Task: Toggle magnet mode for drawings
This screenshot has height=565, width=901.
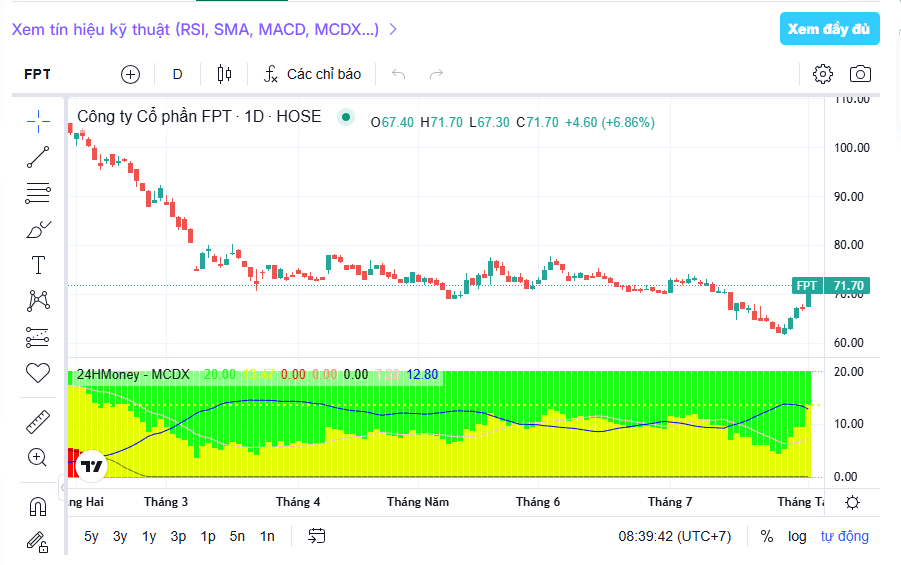Action: [x=38, y=507]
